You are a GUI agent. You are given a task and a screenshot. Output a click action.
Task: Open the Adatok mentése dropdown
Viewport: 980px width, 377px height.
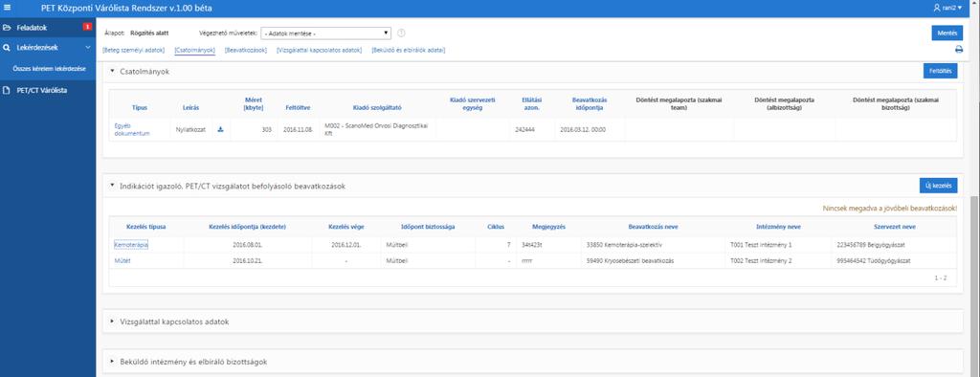pos(325,33)
